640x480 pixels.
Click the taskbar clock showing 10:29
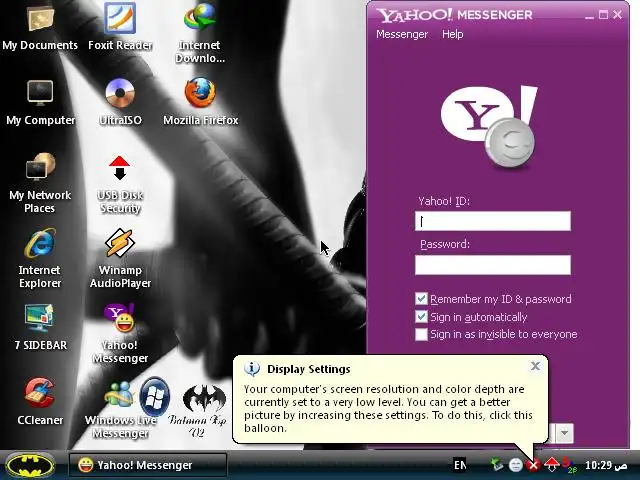coord(606,465)
